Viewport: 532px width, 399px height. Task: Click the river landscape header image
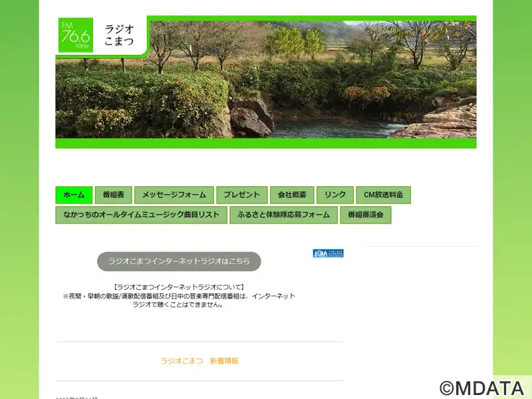[x=299, y=86]
